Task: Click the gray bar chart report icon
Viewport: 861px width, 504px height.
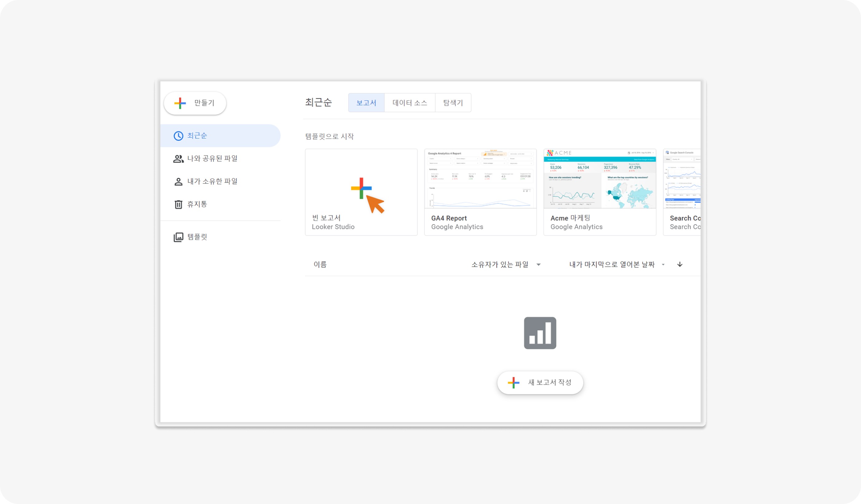Action: coord(540,333)
